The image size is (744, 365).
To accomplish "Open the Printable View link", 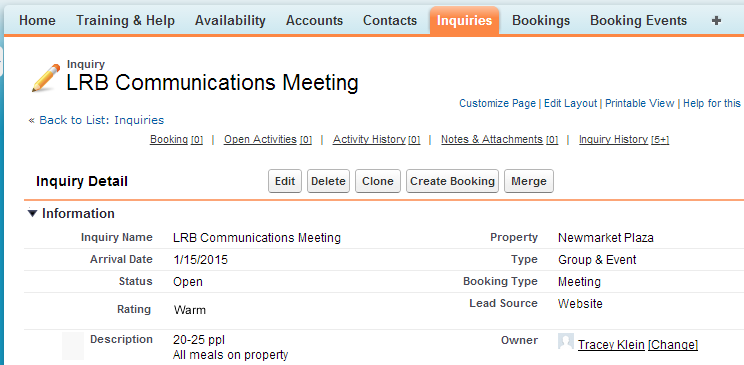I will pos(640,103).
